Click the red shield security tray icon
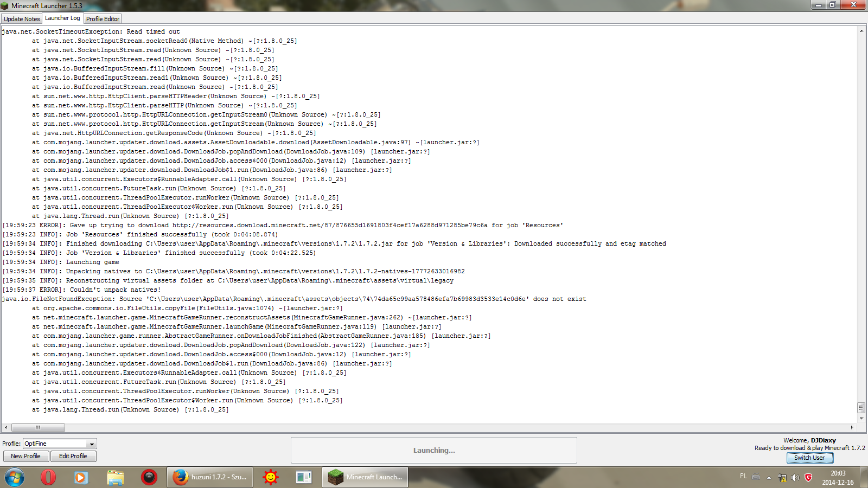The height and width of the screenshot is (488, 868). click(x=808, y=478)
